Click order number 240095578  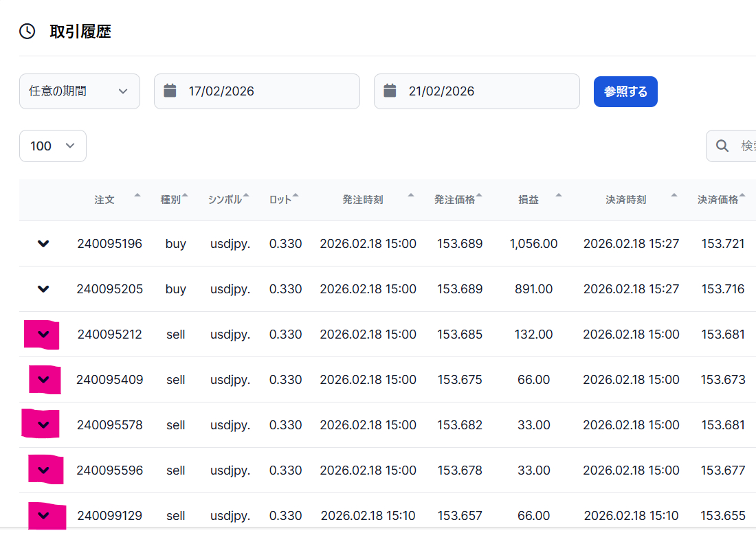109,425
